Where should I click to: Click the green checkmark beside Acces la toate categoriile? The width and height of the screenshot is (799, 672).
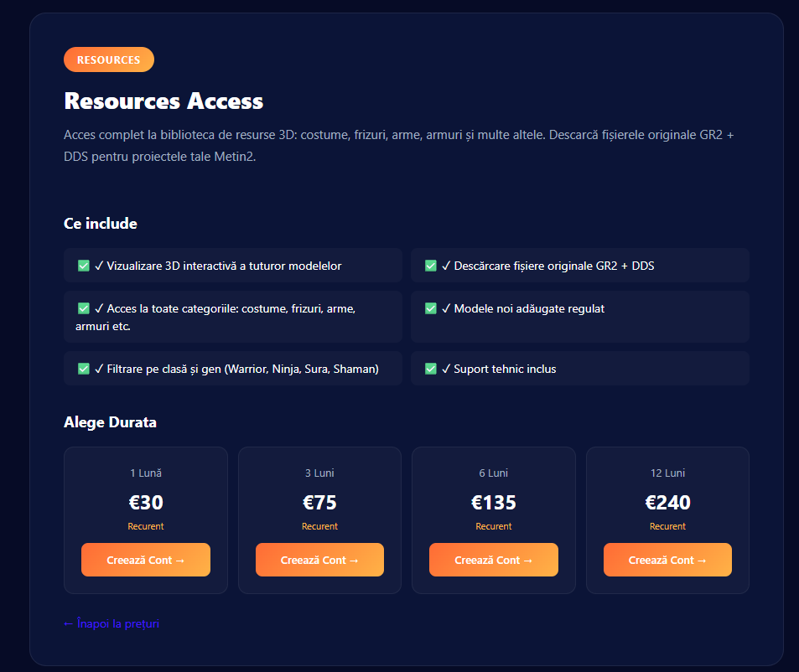(84, 308)
